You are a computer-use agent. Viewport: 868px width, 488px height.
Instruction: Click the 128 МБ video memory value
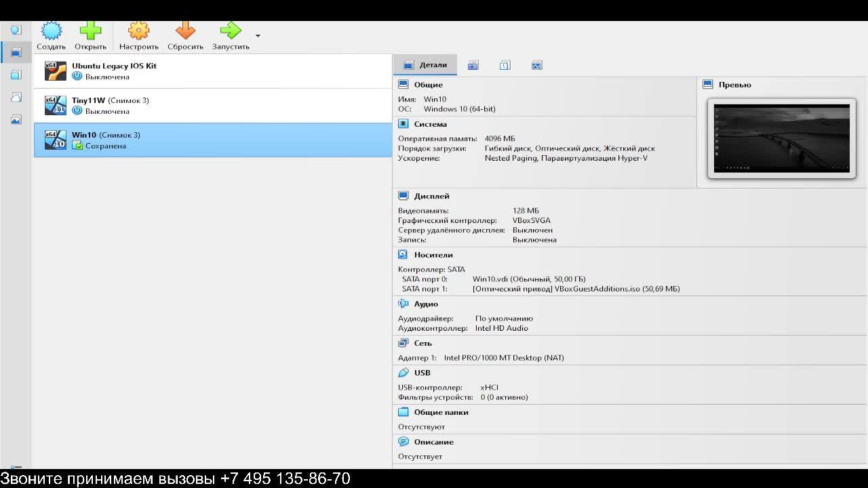pyautogui.click(x=526, y=211)
